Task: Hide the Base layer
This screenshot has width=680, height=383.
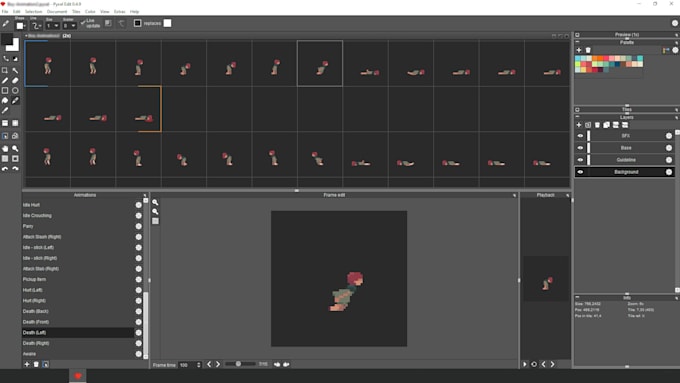Action: (x=580, y=148)
